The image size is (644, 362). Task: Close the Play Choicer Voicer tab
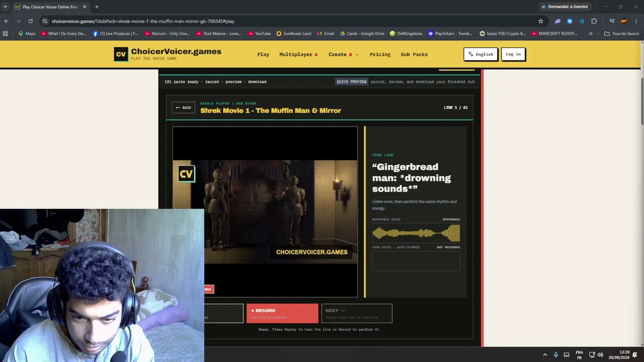pos(85,7)
